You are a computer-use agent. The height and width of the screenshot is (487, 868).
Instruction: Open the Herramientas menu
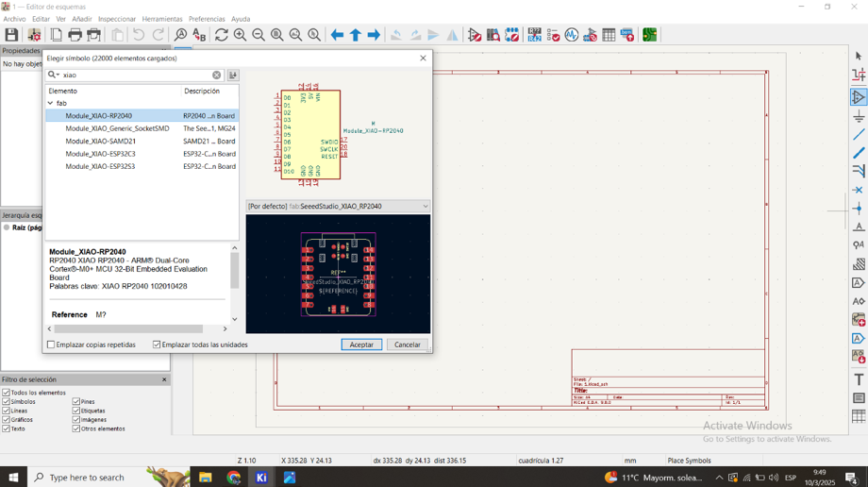[x=162, y=19]
